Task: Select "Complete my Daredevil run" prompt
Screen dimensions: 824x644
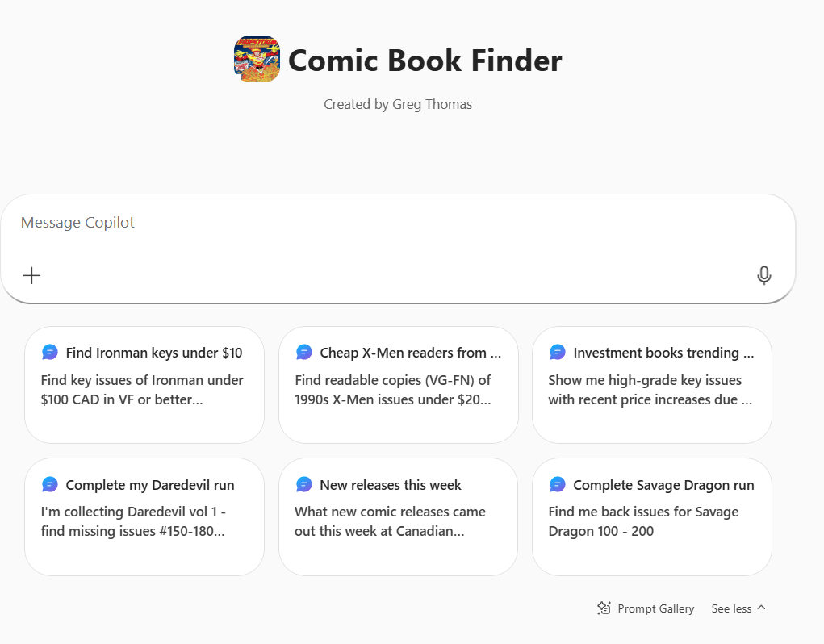Action: [x=144, y=518]
